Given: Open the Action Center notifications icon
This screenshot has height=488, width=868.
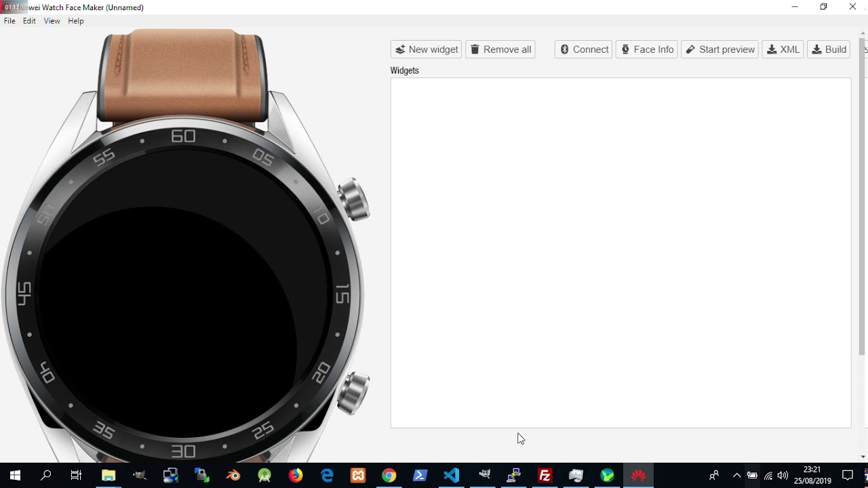Looking at the screenshot, I should coord(848,475).
